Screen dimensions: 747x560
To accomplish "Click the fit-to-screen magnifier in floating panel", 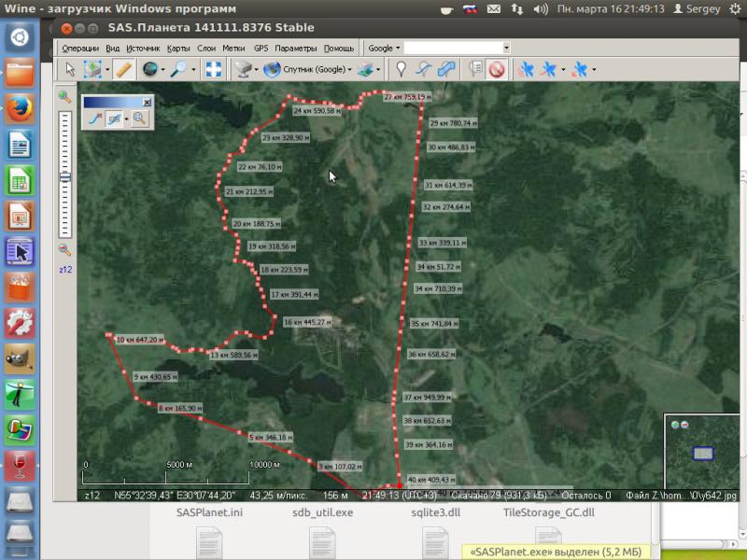I will 139,119.
